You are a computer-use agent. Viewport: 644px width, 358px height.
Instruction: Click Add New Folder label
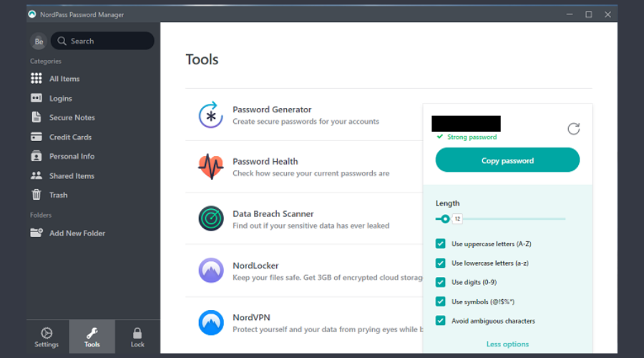tap(77, 233)
